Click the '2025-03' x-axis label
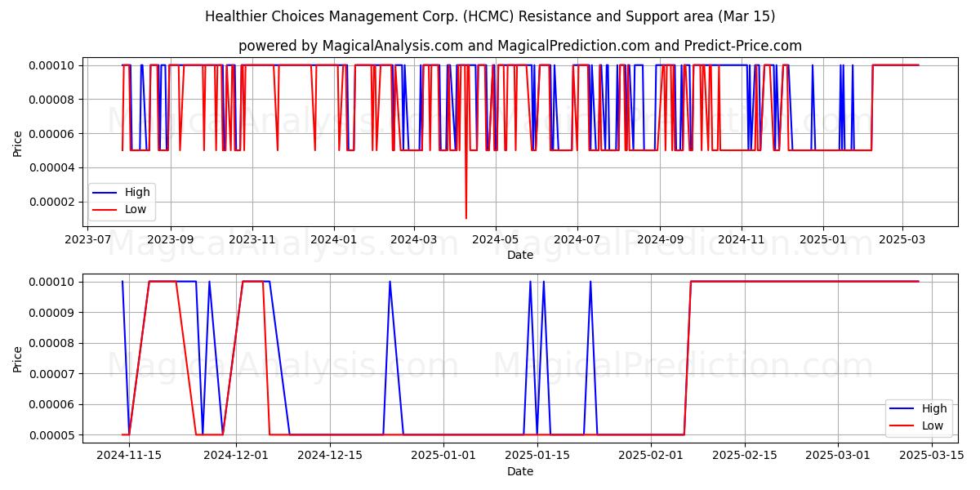Image resolution: width=980 pixels, height=490 pixels. [902, 241]
